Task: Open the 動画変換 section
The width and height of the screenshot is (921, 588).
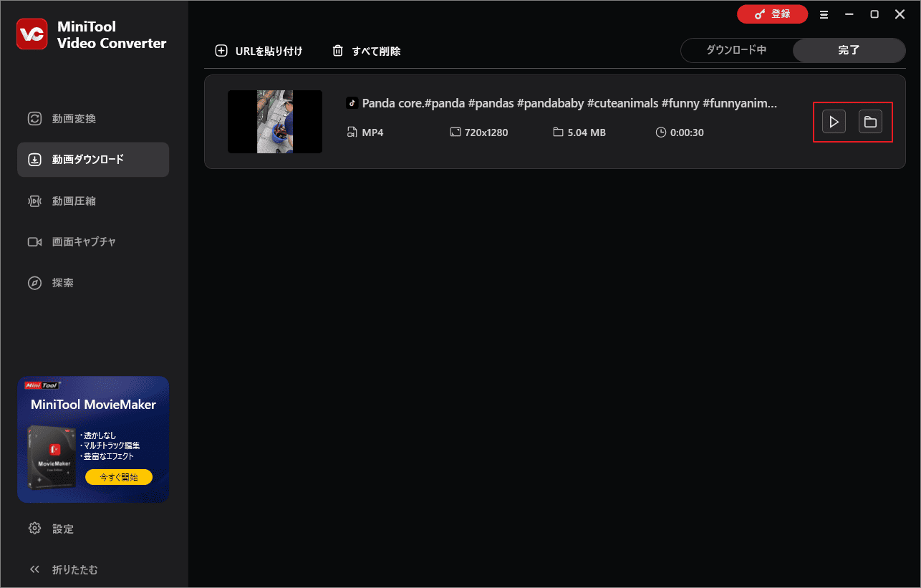Action: pos(93,119)
